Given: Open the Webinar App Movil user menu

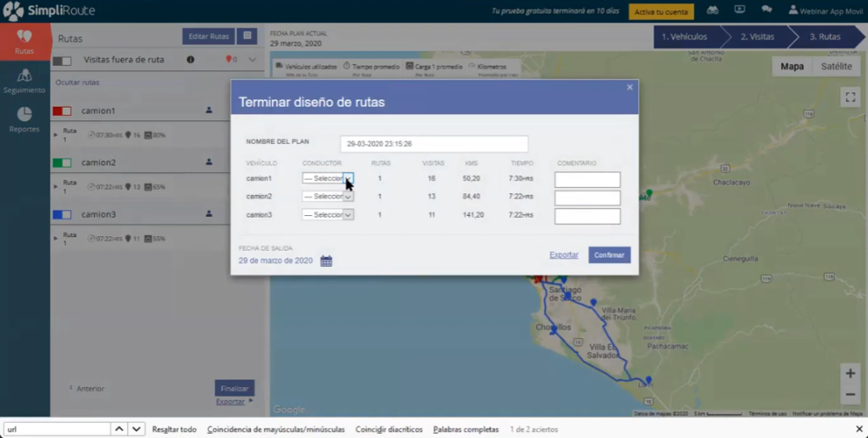Looking at the screenshot, I should click(826, 11).
